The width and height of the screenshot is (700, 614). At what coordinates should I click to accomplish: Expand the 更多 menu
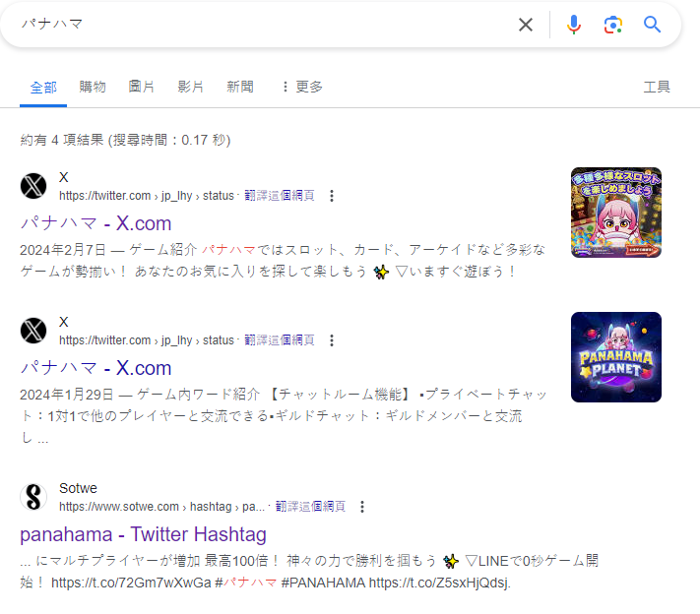point(302,87)
